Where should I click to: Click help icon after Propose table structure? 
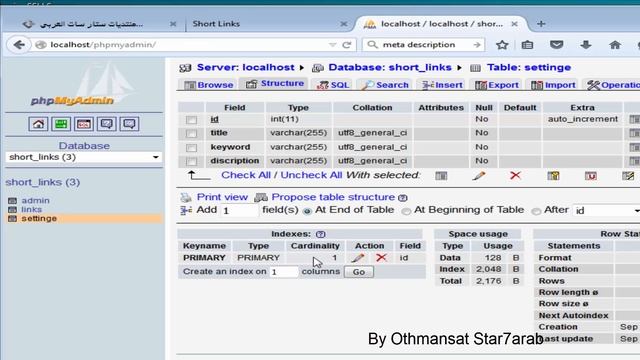click(x=403, y=198)
